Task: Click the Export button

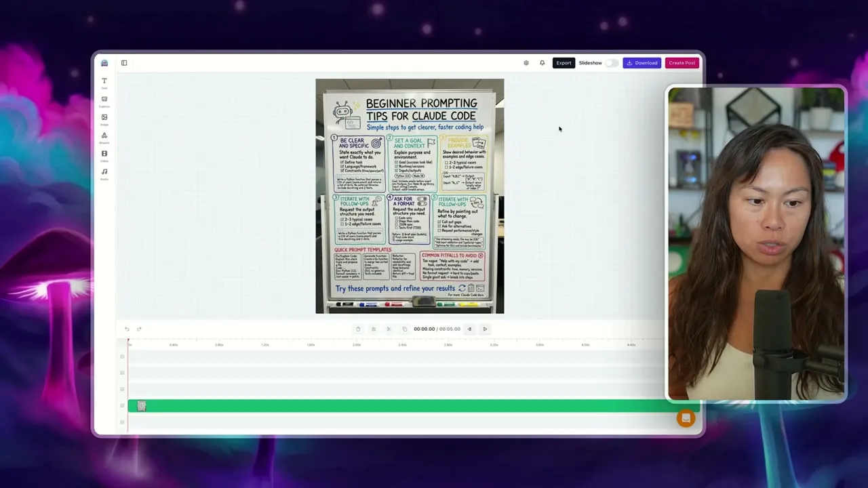Action: (564, 63)
